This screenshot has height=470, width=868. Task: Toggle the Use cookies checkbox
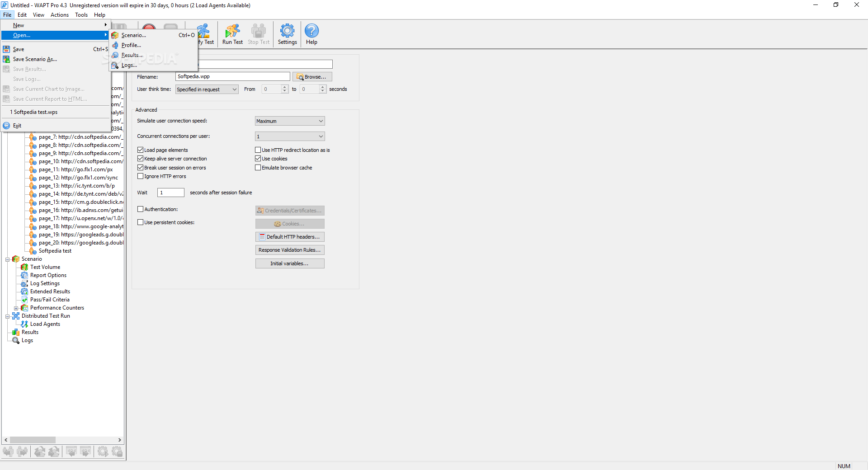click(x=258, y=159)
